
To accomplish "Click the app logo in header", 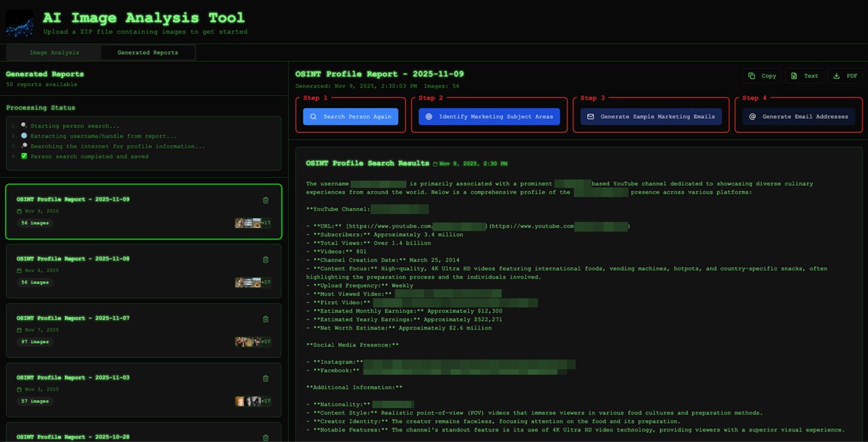I will point(19,23).
